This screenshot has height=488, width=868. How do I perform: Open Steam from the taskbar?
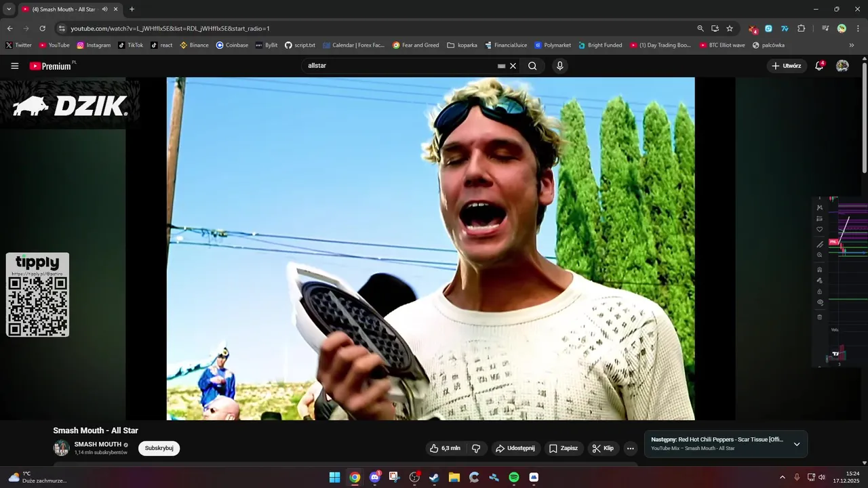point(434,477)
